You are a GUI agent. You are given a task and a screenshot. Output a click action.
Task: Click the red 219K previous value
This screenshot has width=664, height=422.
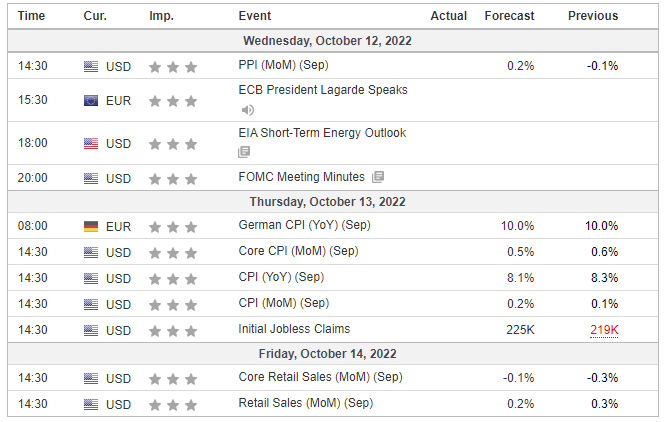tap(604, 330)
